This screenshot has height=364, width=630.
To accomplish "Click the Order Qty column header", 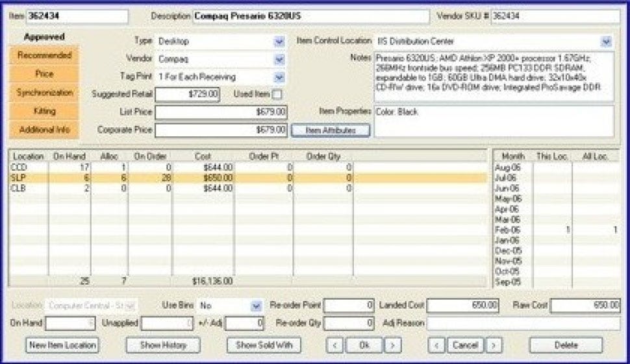I will pyautogui.click(x=323, y=156).
